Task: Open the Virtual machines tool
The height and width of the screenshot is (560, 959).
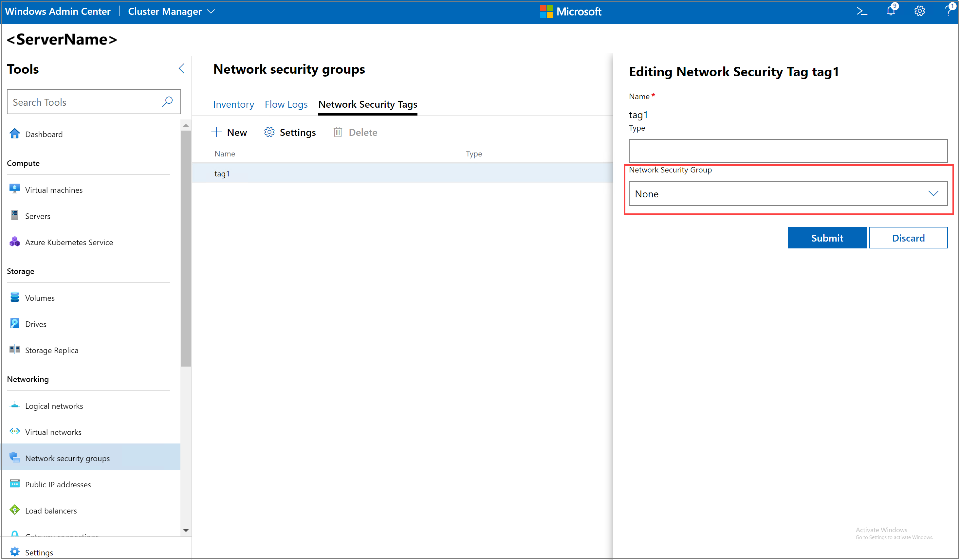Action: 54,190
